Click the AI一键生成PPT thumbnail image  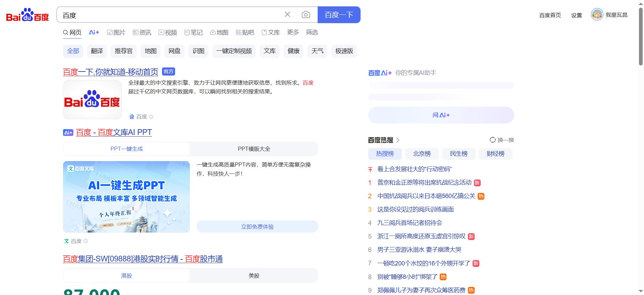tap(126, 197)
